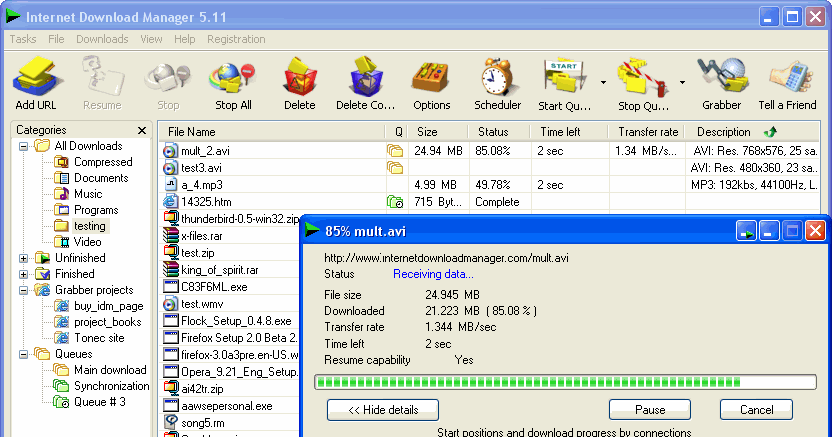Close the Categories panel
The width and height of the screenshot is (832, 437).
[142, 130]
